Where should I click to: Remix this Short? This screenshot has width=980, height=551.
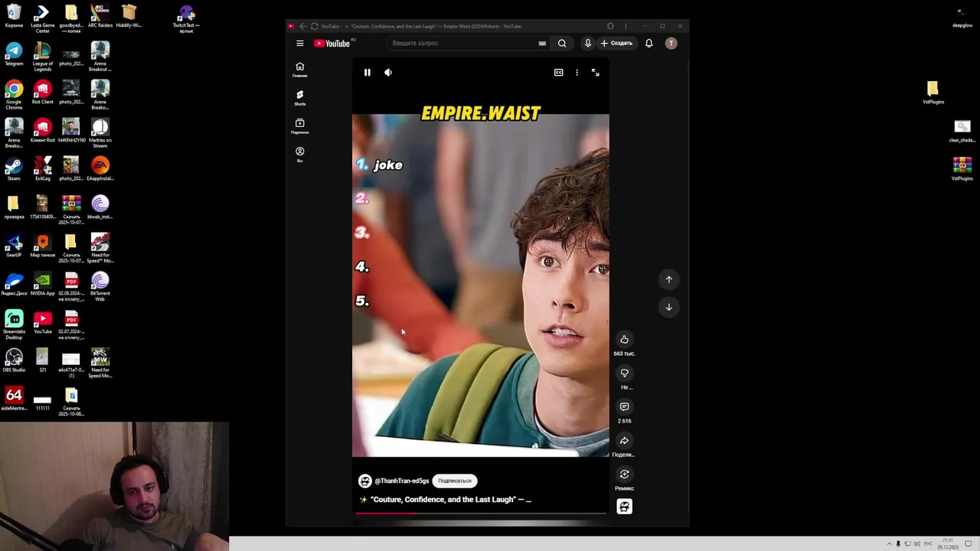tap(625, 474)
